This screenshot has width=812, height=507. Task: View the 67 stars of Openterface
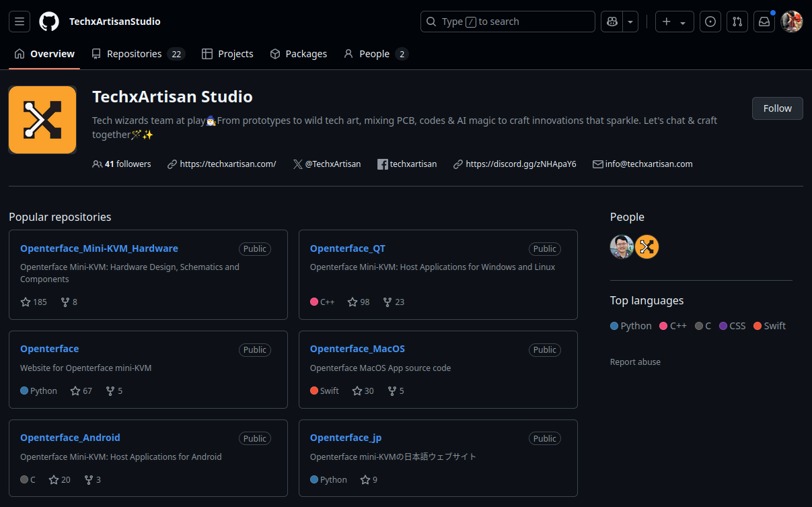click(81, 391)
